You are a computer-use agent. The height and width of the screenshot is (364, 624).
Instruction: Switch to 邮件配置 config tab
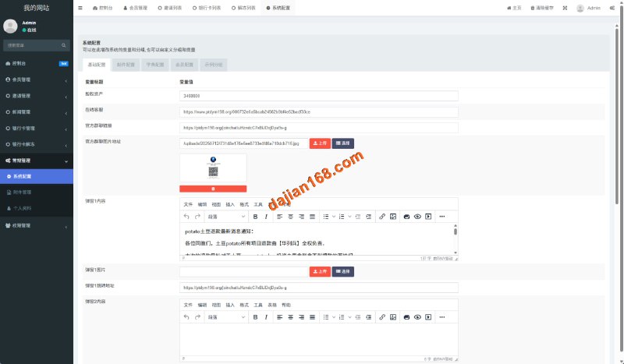pos(125,65)
